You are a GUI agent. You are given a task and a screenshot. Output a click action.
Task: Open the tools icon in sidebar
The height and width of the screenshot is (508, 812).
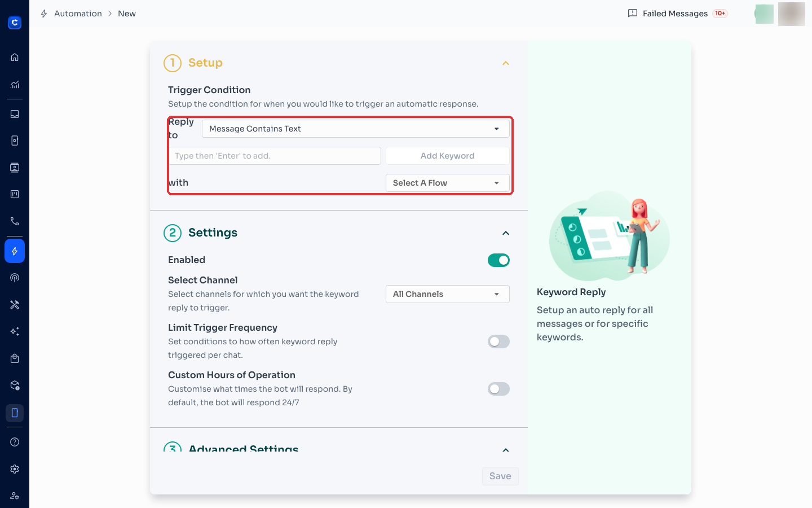pyautogui.click(x=15, y=305)
